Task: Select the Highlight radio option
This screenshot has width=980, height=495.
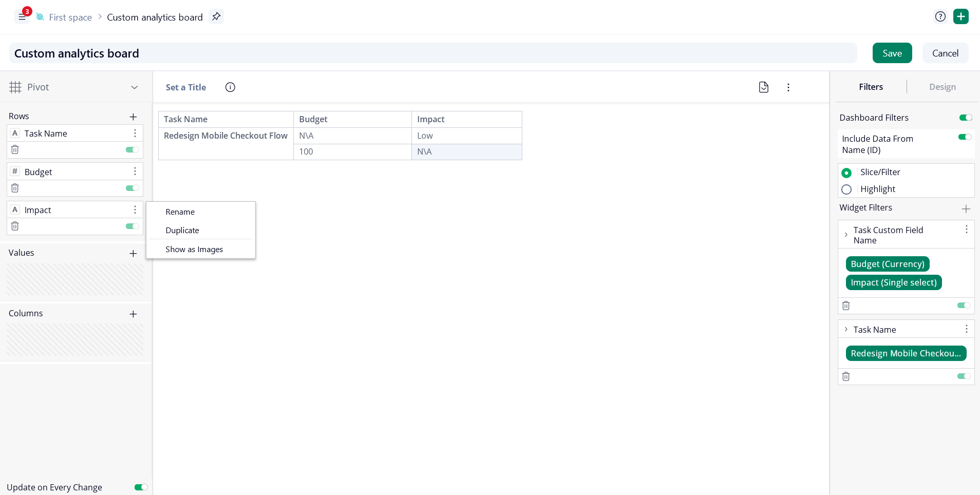Action: pyautogui.click(x=846, y=189)
